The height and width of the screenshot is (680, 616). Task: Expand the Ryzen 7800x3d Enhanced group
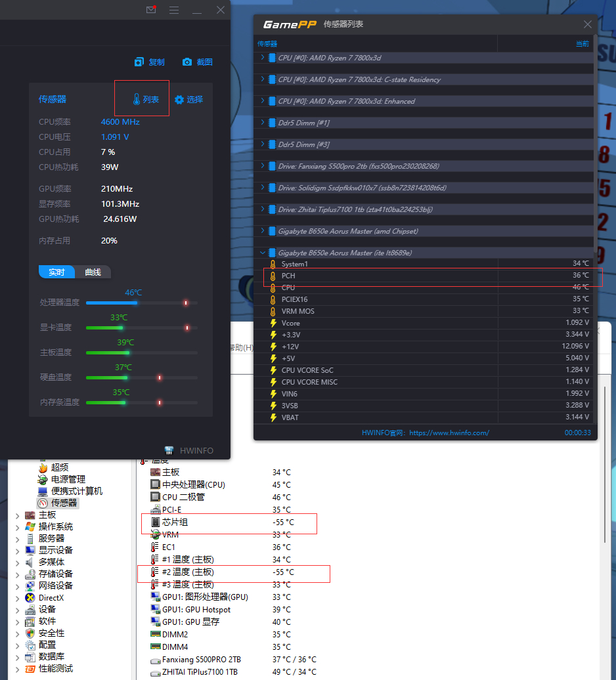(263, 100)
